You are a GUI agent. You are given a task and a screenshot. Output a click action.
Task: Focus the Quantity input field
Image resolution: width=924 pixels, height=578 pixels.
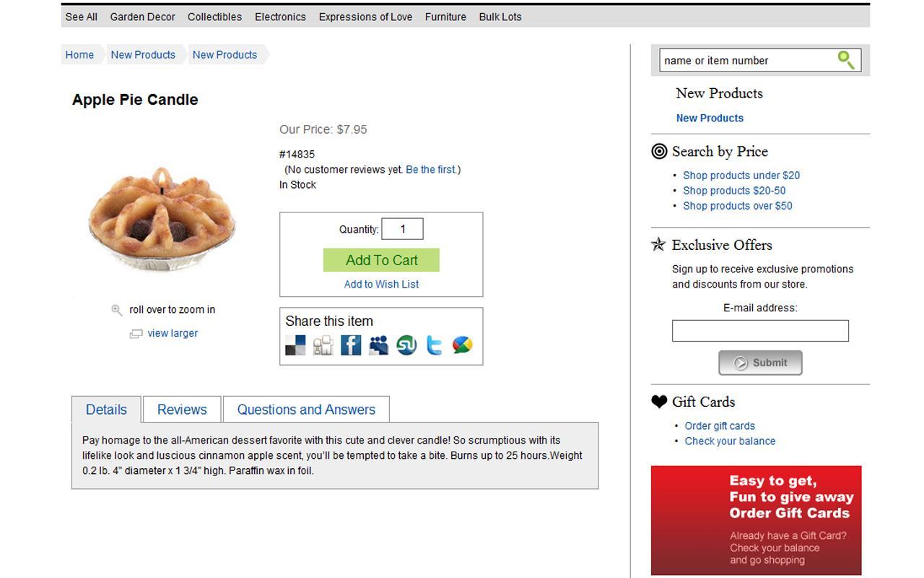pyautogui.click(x=402, y=229)
